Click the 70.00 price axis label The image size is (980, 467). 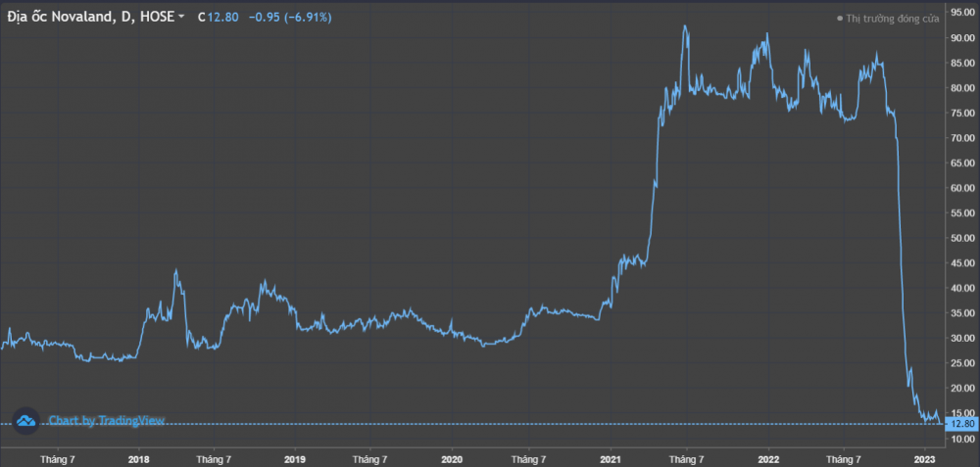click(x=962, y=137)
